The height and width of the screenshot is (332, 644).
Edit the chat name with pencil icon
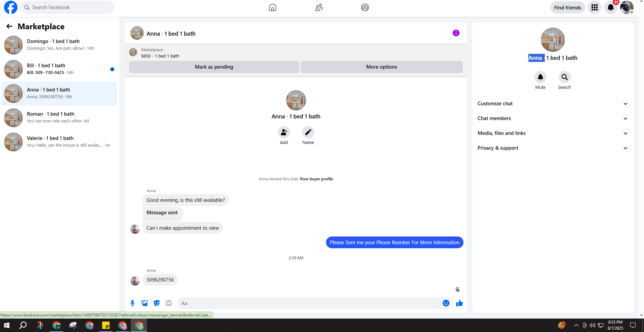pos(308,132)
